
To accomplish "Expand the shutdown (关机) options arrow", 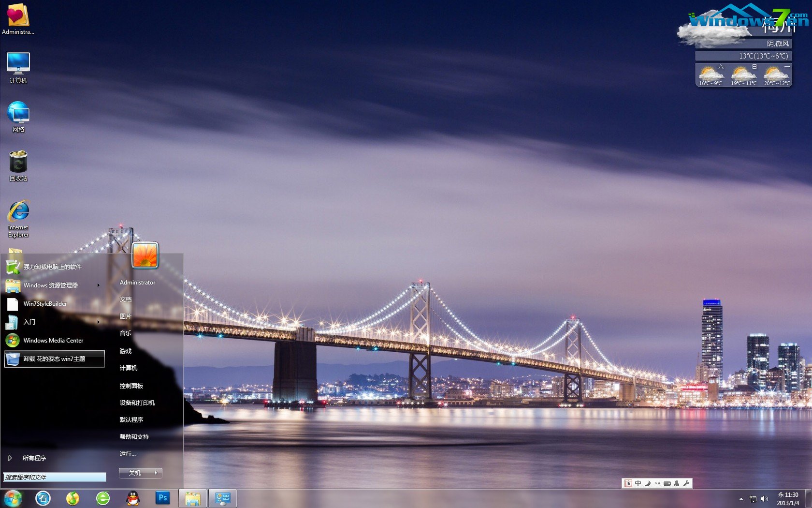I will point(156,473).
